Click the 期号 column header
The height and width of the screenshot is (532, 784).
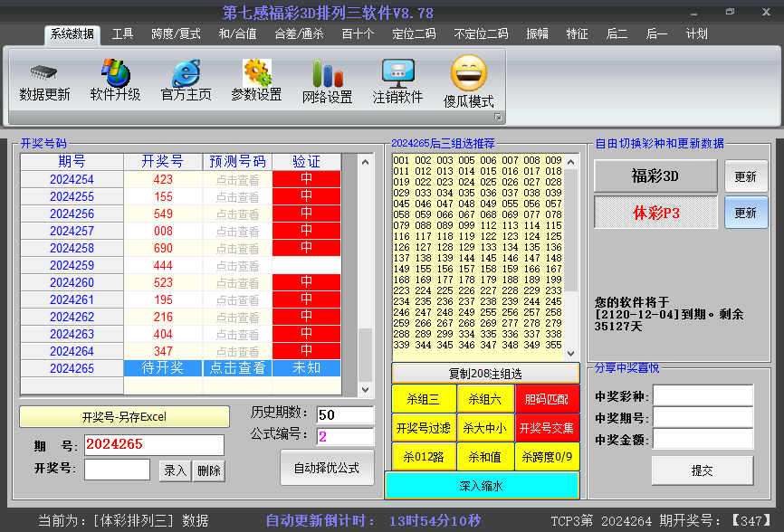click(x=72, y=162)
